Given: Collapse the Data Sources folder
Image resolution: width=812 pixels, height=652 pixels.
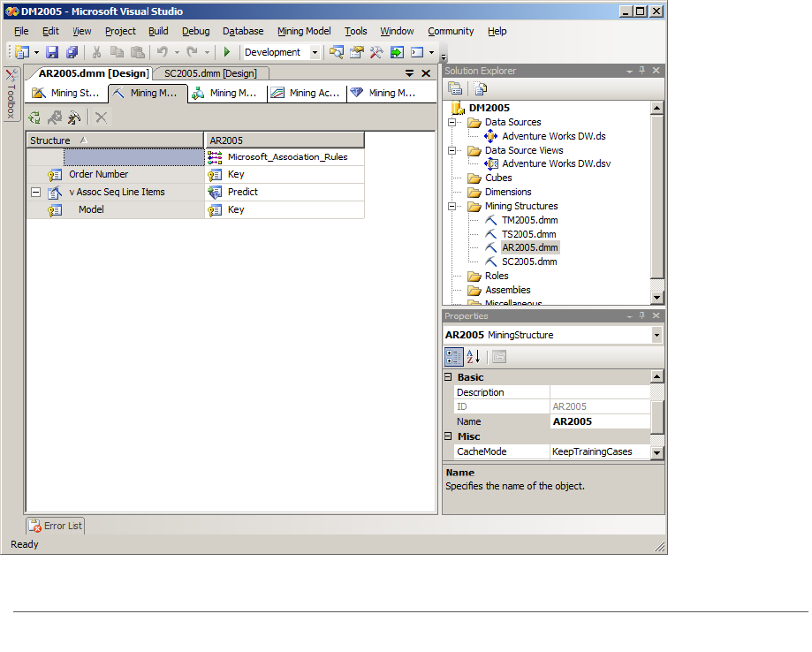Looking at the screenshot, I should [452, 122].
